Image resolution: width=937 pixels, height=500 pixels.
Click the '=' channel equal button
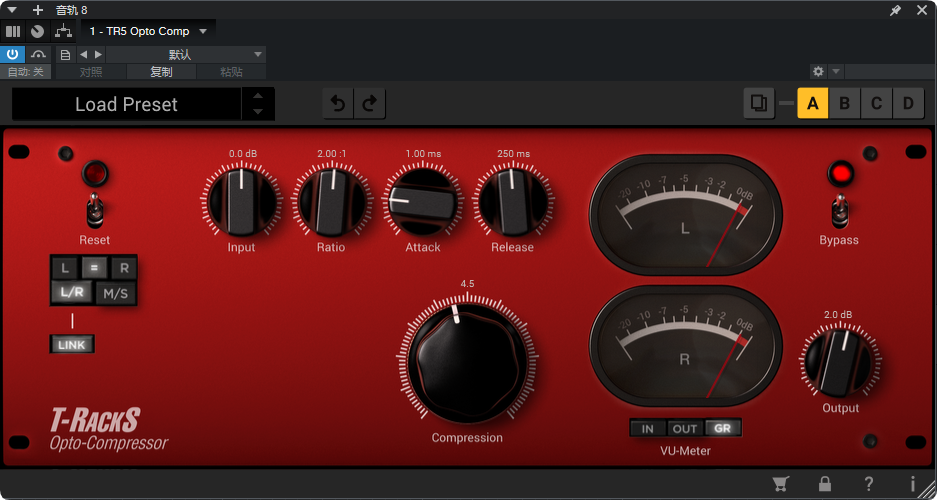[x=94, y=268]
